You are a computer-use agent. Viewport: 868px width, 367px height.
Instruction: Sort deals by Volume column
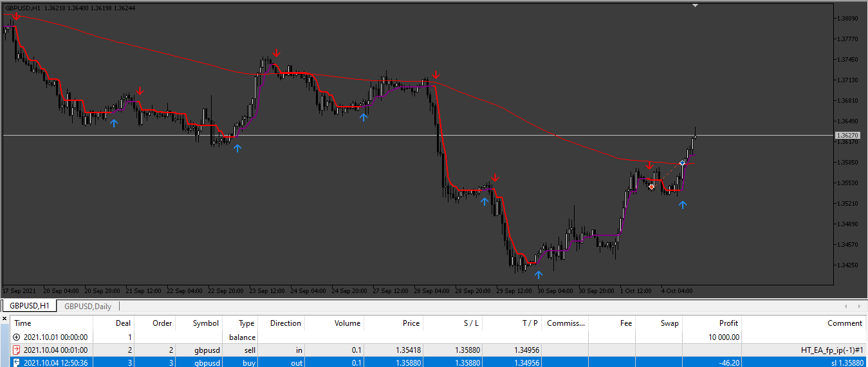tap(334, 323)
